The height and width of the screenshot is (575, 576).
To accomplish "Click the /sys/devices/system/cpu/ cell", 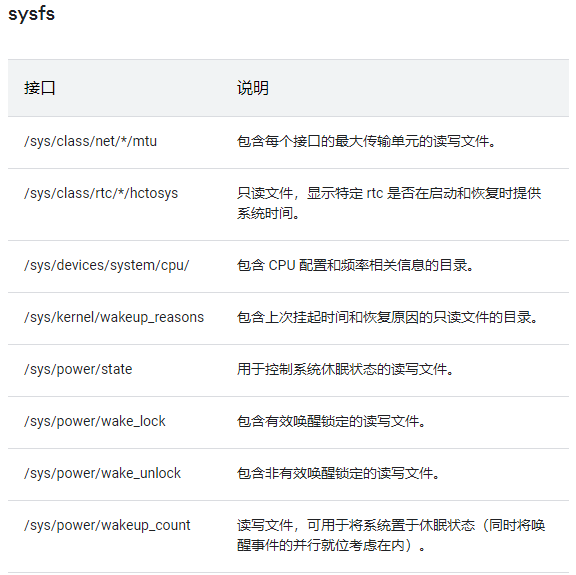I will click(107, 265).
